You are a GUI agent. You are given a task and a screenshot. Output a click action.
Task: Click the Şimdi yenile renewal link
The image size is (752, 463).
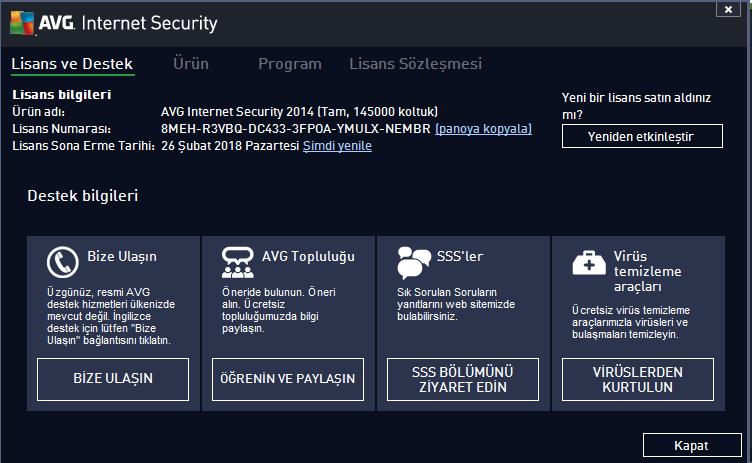[x=337, y=145]
